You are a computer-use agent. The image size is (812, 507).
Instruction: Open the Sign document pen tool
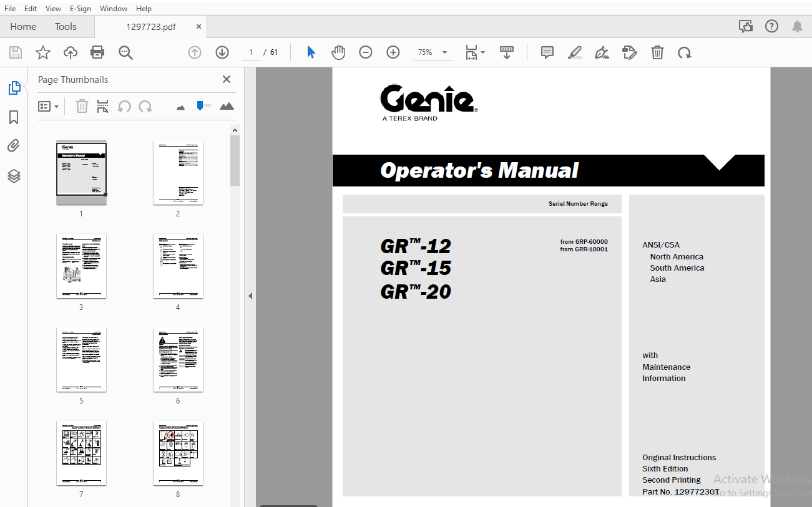[x=602, y=52]
